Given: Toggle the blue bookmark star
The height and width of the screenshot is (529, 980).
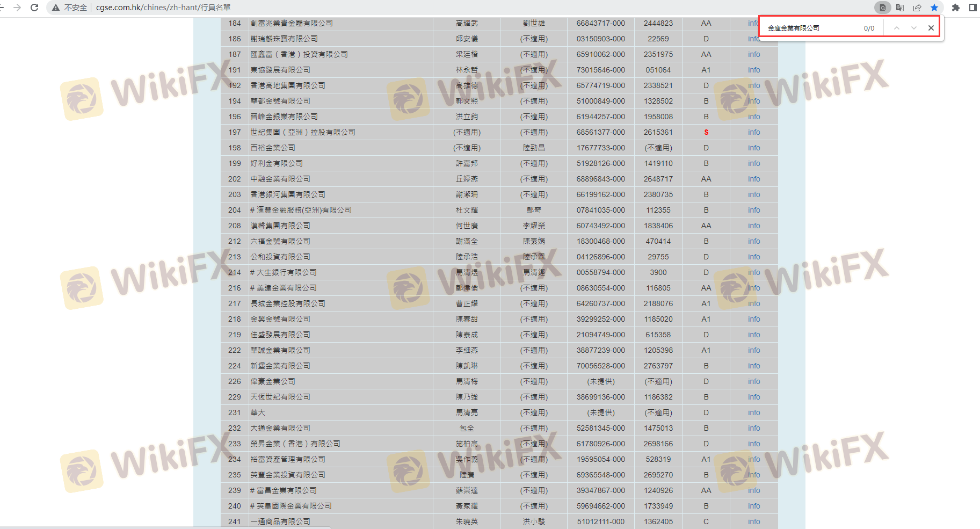Looking at the screenshot, I should pos(934,8).
